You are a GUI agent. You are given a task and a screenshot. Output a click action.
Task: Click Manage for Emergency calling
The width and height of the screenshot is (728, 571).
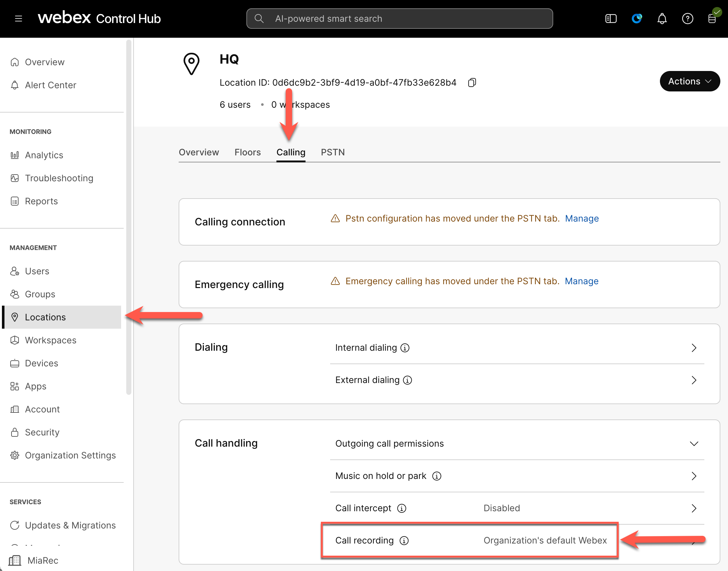[x=581, y=281]
